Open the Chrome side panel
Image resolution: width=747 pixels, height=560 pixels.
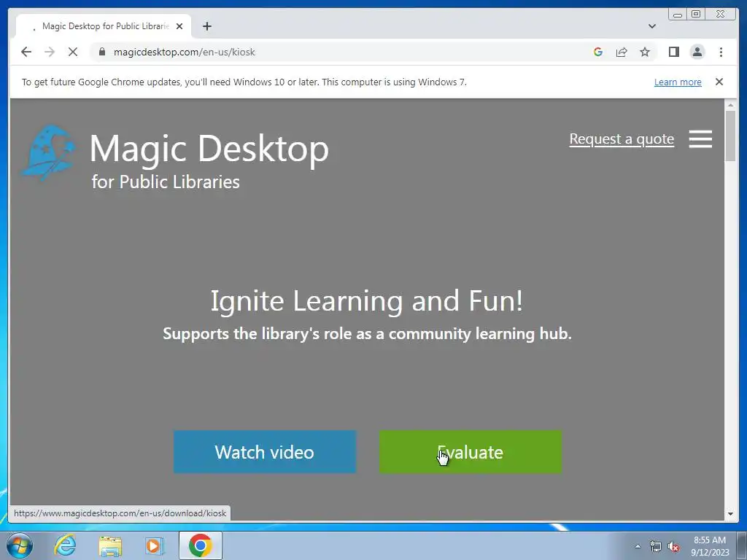pos(673,52)
